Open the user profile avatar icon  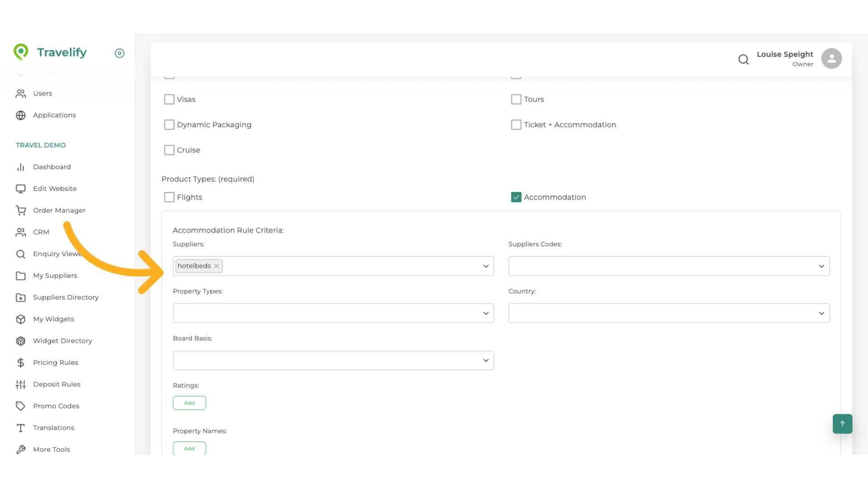tap(831, 59)
